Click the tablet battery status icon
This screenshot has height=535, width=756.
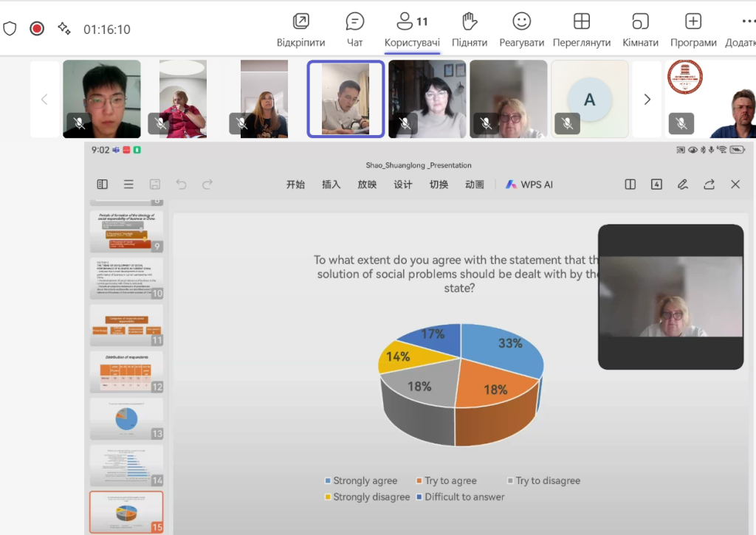coord(738,150)
